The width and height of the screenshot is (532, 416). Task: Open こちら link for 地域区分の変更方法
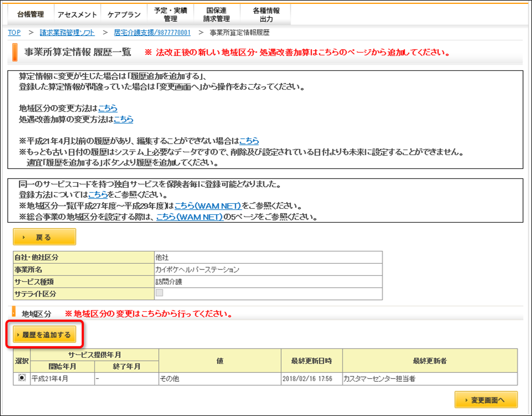(107, 109)
